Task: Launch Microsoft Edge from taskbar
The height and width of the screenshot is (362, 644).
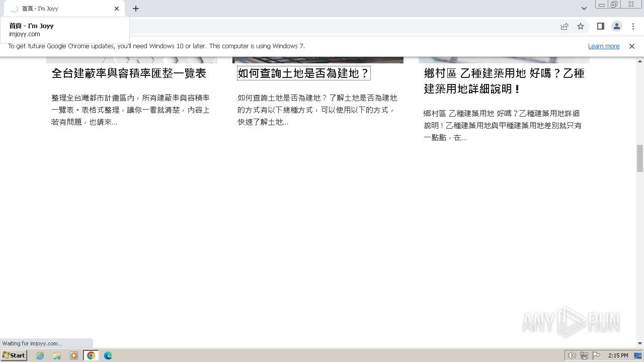Action: coord(108,355)
